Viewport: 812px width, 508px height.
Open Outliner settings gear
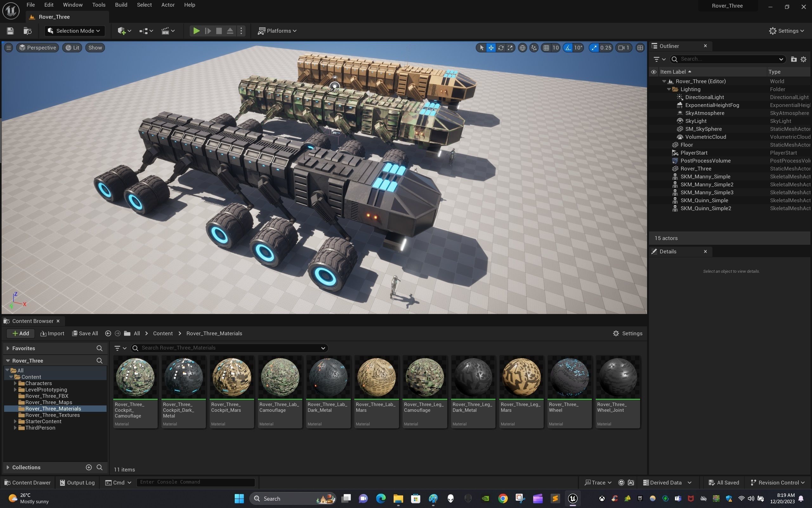click(x=803, y=59)
